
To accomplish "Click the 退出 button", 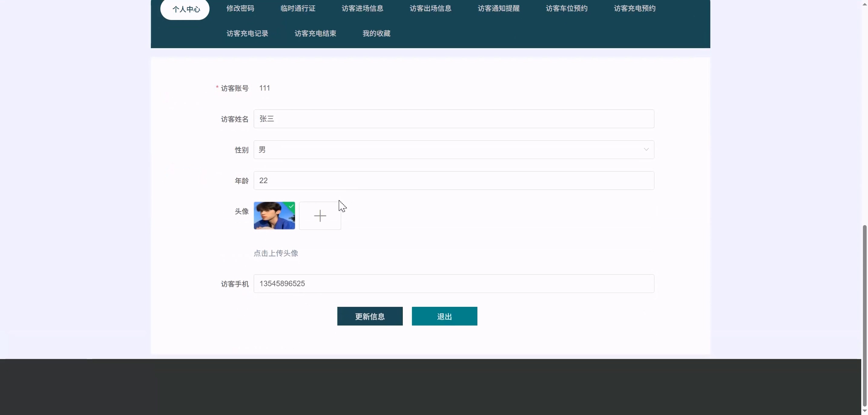I will [x=444, y=316].
